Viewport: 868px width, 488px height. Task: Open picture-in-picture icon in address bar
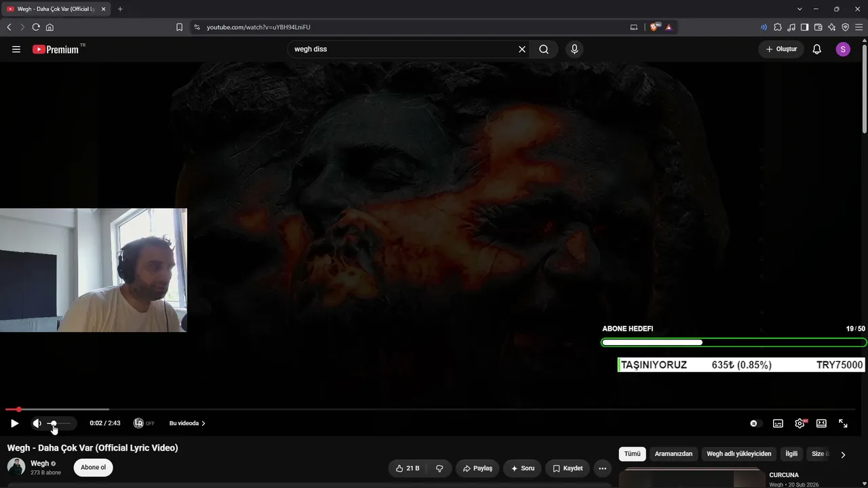[634, 27]
